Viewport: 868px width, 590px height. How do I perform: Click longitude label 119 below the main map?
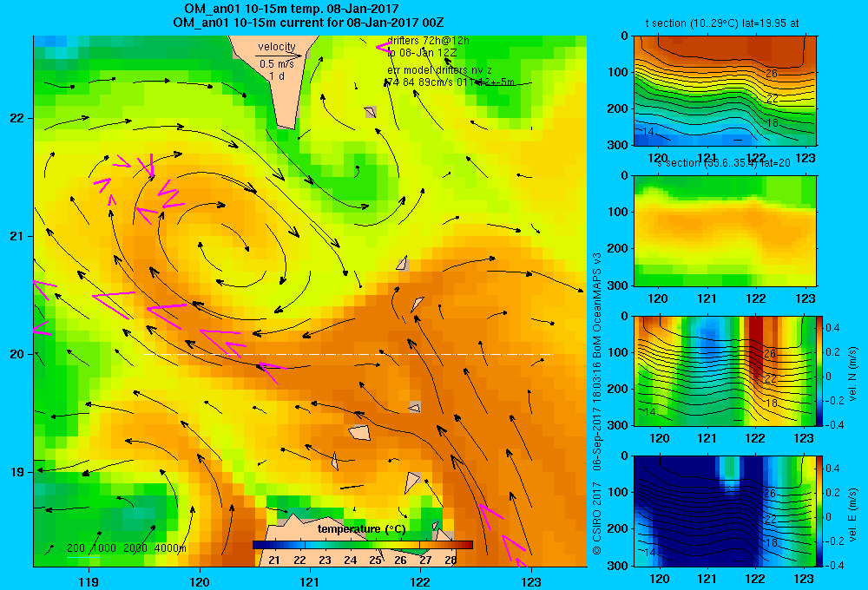(89, 581)
